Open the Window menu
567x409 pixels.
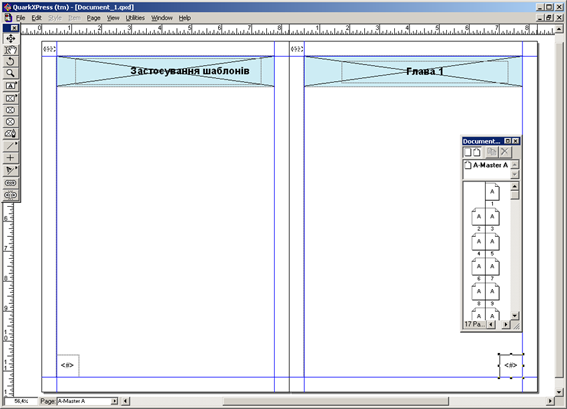162,18
